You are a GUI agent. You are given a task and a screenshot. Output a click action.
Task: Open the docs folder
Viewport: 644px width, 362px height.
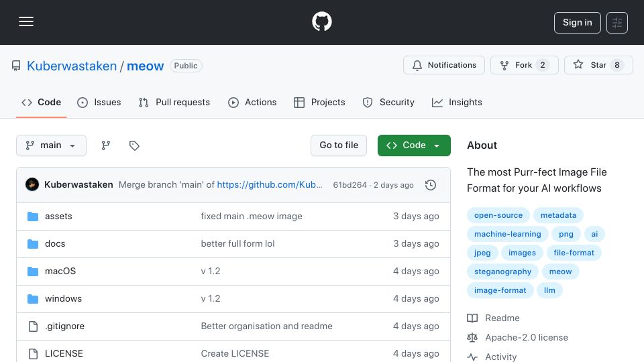(x=55, y=244)
